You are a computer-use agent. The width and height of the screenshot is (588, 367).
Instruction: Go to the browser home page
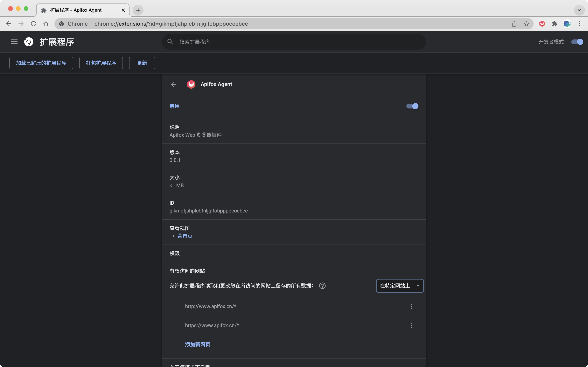[46, 24]
